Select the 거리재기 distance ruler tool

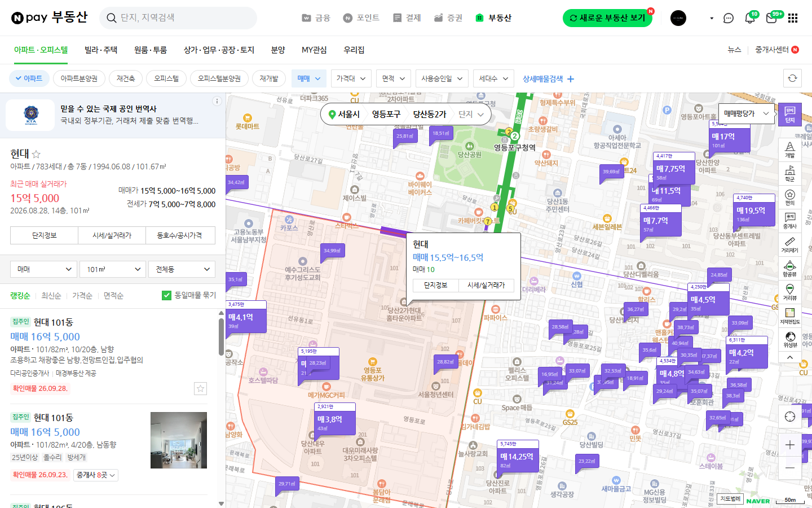pyautogui.click(x=789, y=245)
